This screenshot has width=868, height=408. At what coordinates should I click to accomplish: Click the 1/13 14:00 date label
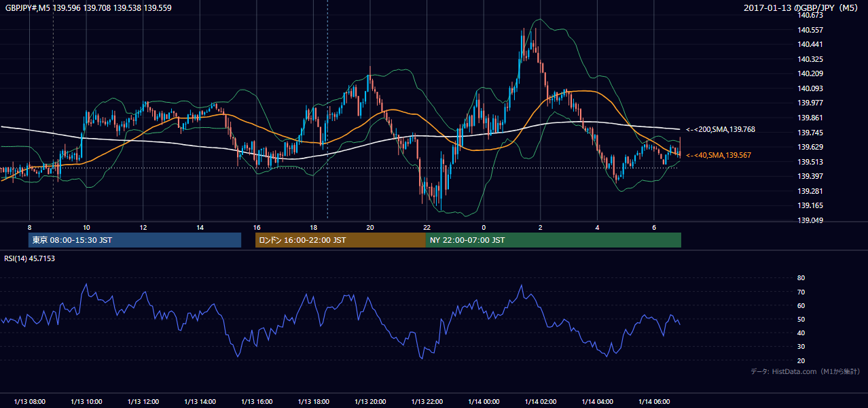tap(200, 401)
